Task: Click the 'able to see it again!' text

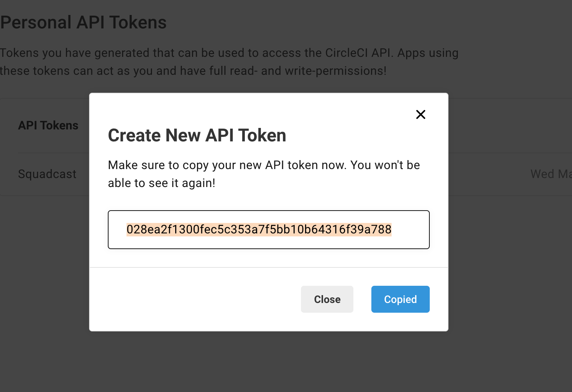Action: click(x=162, y=183)
